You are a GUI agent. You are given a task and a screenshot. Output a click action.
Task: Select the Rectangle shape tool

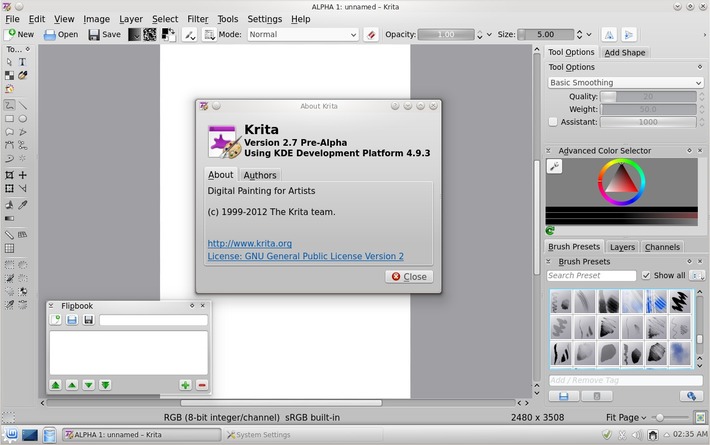click(9, 118)
